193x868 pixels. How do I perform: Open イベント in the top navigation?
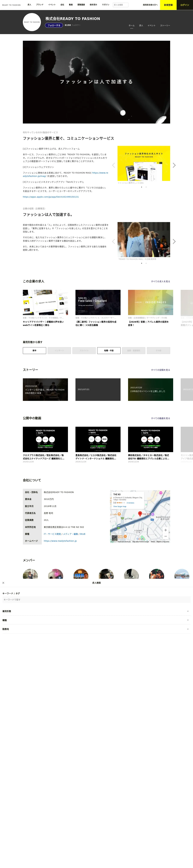coord(52,5)
